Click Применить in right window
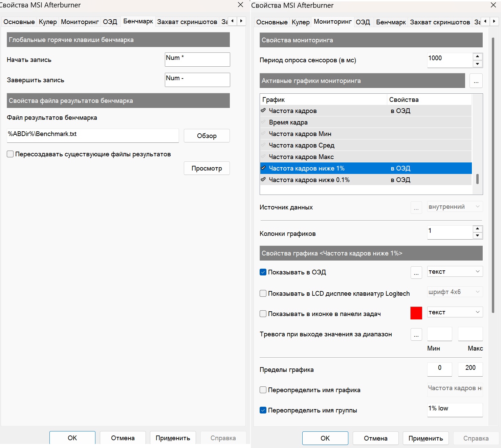 tap(426, 438)
